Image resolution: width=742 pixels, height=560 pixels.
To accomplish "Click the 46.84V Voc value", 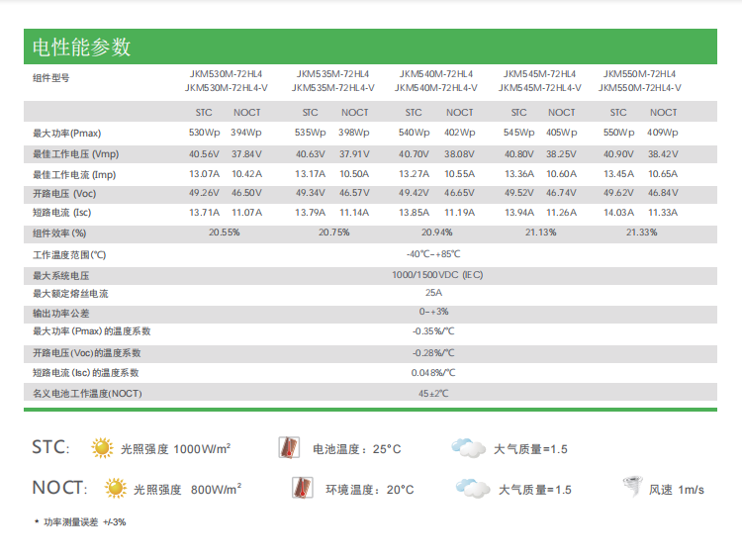I will coord(663,193).
